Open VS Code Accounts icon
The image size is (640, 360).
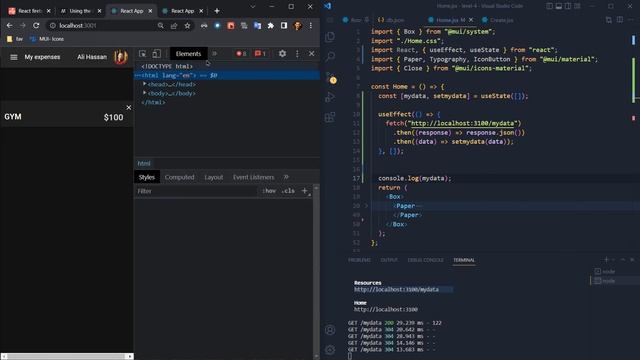[330, 330]
